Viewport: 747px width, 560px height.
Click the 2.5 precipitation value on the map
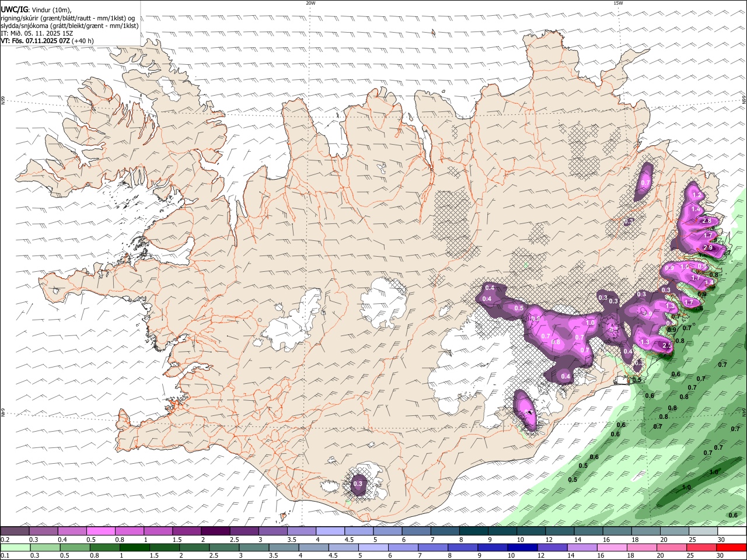click(x=668, y=346)
